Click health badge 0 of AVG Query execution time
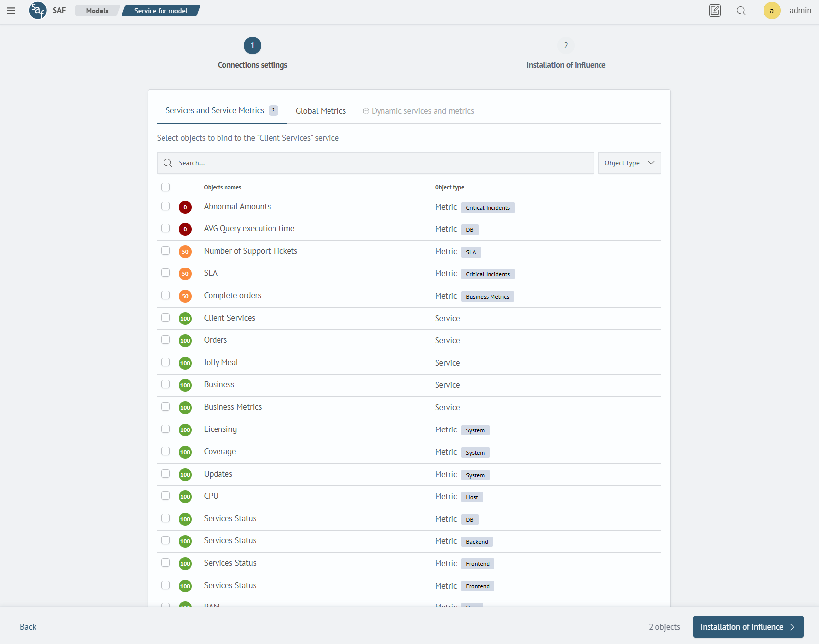This screenshot has height=644, width=819. coord(185,229)
